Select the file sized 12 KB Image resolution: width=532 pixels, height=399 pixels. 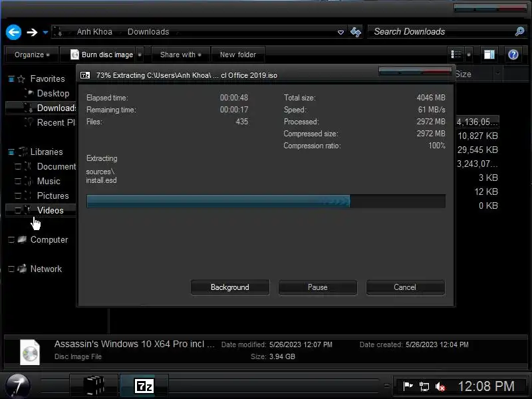pyautogui.click(x=486, y=192)
